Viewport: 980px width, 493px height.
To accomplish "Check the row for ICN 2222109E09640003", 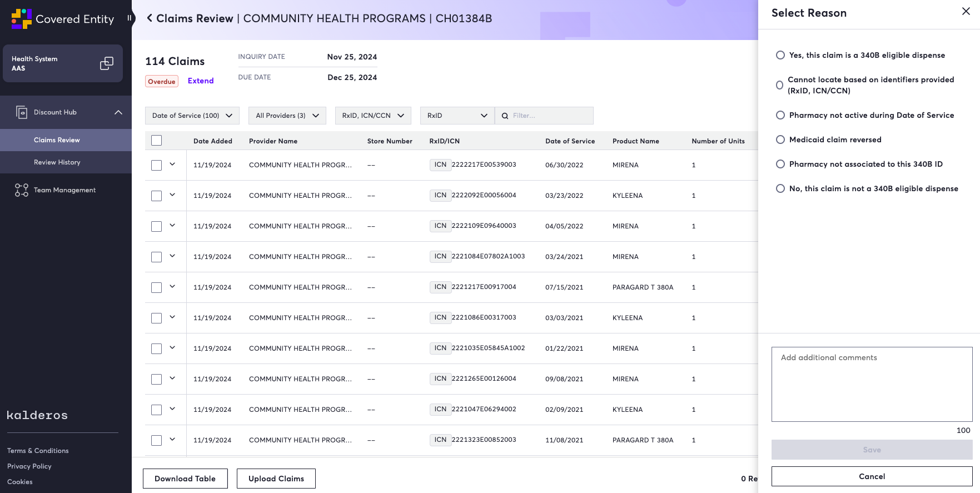I will pyautogui.click(x=157, y=226).
